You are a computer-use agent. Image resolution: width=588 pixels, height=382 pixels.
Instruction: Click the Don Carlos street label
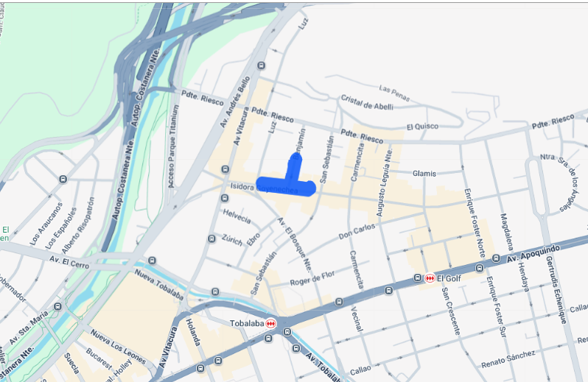pos(357,231)
